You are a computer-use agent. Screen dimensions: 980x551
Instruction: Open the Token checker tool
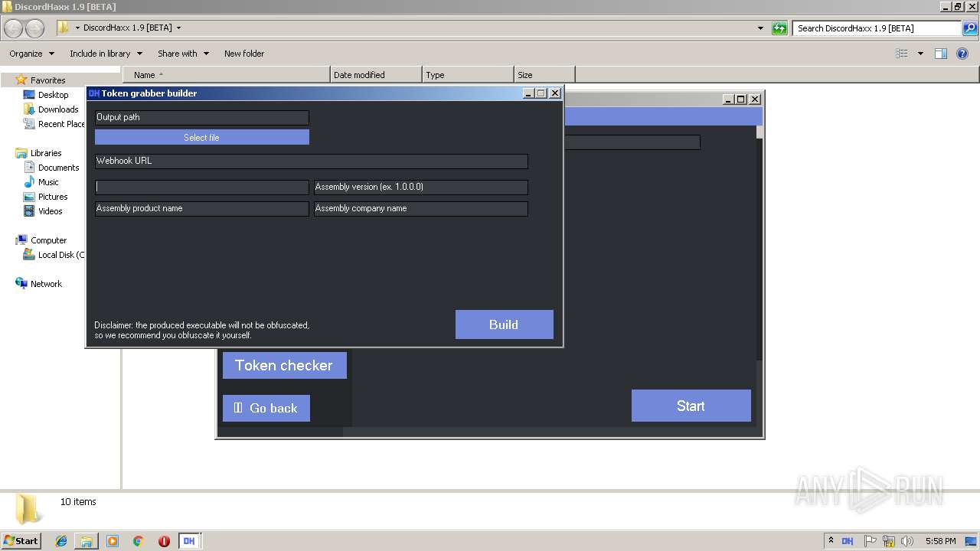pos(285,365)
